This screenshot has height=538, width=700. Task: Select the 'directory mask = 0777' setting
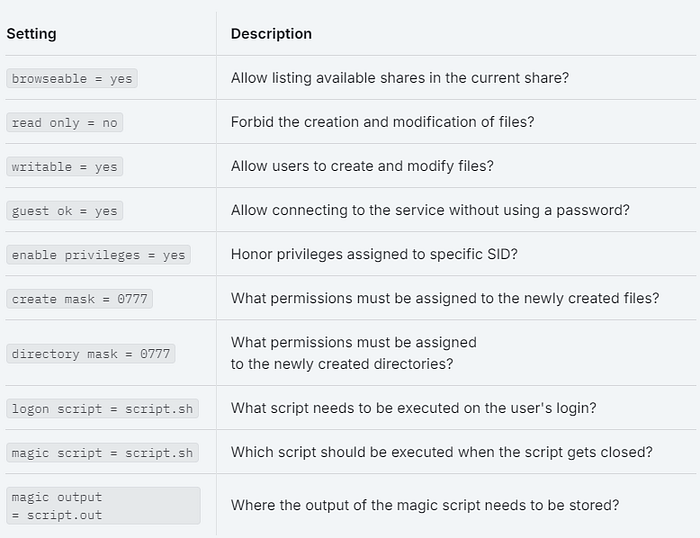(x=91, y=354)
